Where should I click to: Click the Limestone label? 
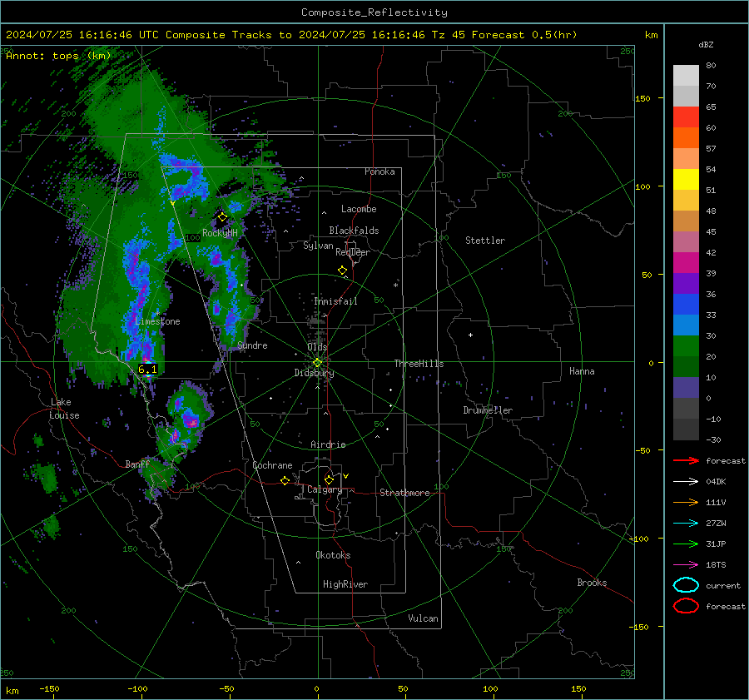157,321
